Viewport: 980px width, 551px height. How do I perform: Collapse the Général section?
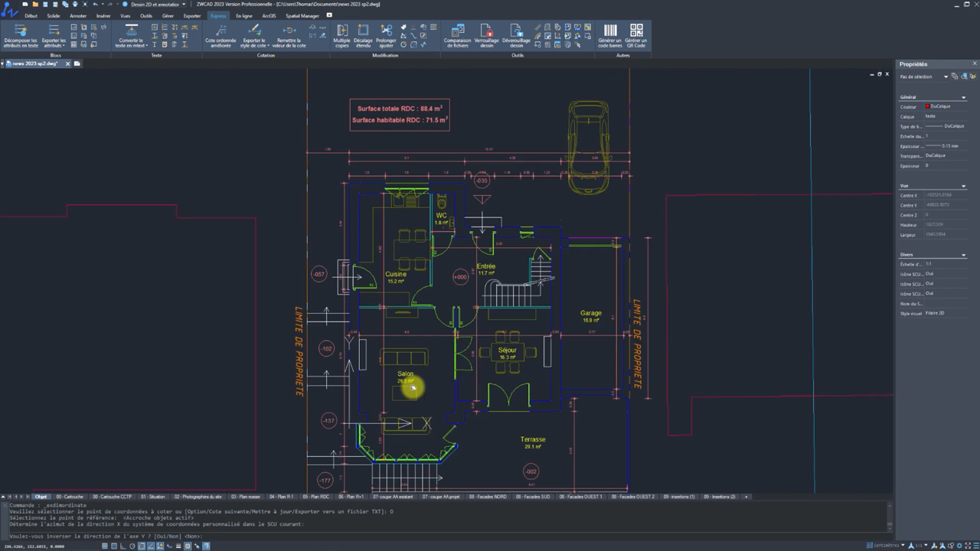(x=963, y=97)
